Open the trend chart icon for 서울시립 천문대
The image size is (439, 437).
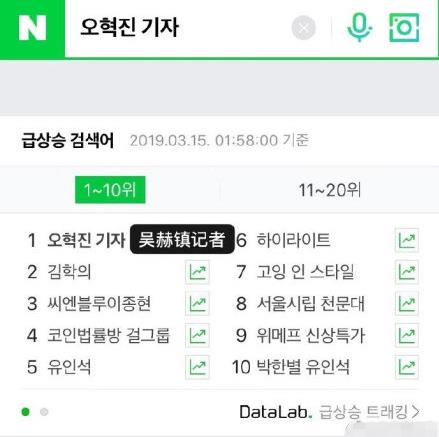click(x=407, y=304)
